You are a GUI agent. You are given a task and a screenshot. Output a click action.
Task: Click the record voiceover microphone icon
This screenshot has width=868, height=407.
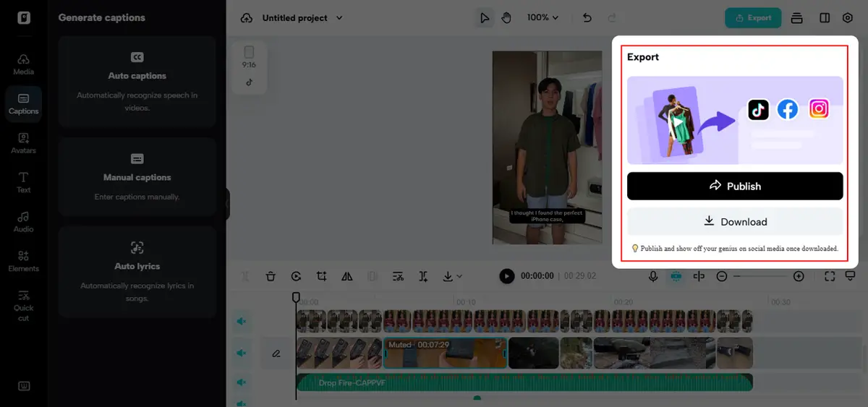click(x=653, y=276)
